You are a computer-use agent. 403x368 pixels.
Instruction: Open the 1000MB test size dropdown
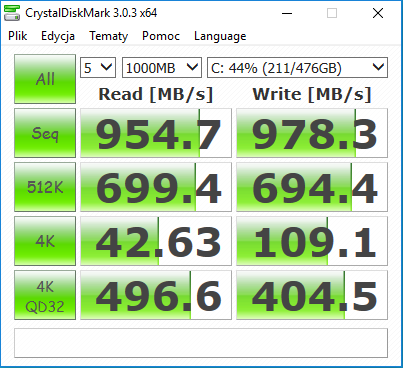[x=162, y=68]
